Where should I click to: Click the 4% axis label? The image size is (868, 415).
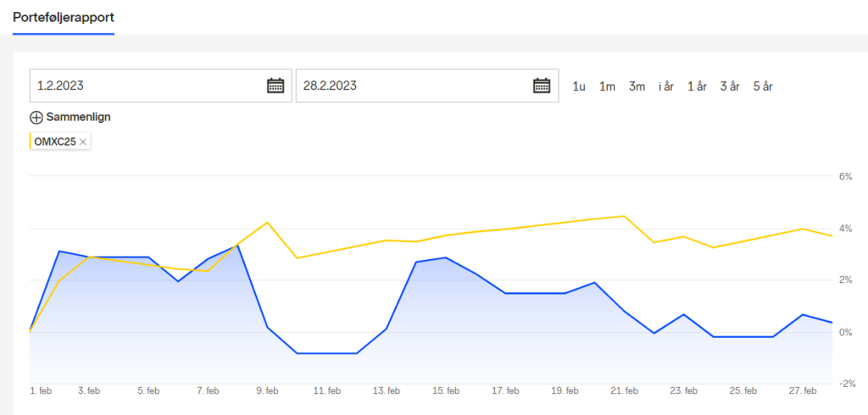click(x=845, y=229)
